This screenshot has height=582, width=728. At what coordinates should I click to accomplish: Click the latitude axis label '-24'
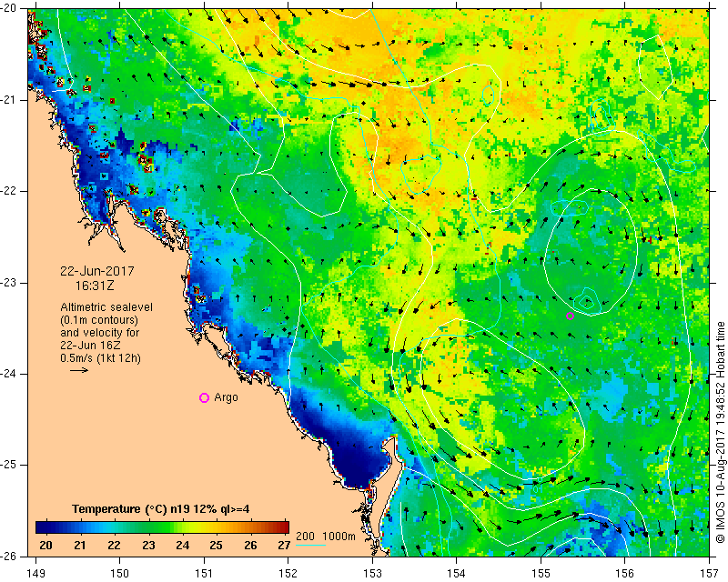[x=9, y=374]
